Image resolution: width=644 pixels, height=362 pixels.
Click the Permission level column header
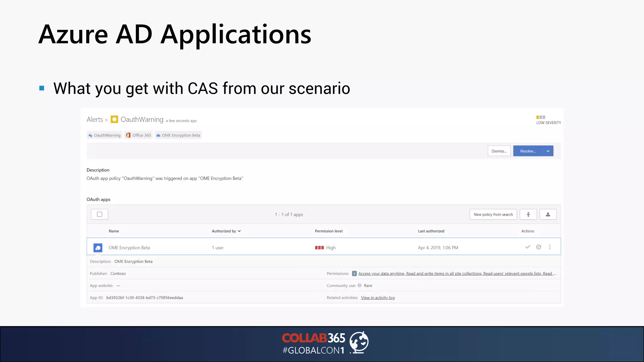(x=329, y=231)
